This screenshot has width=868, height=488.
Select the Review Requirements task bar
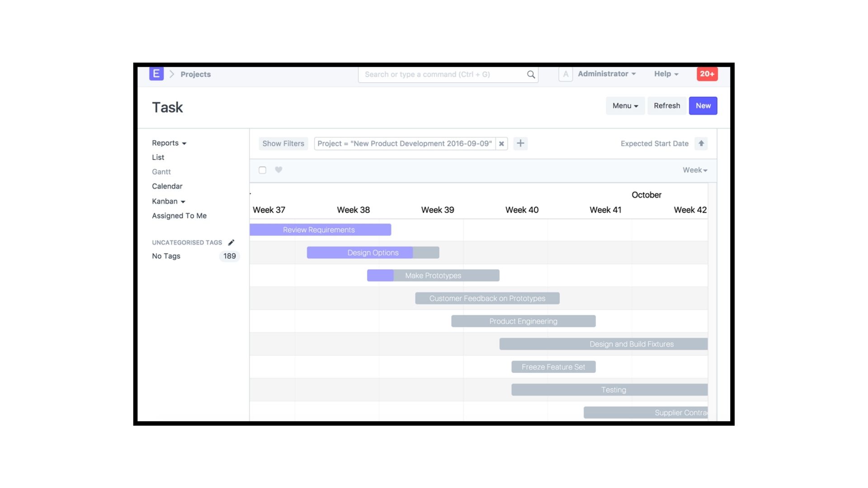(319, 230)
